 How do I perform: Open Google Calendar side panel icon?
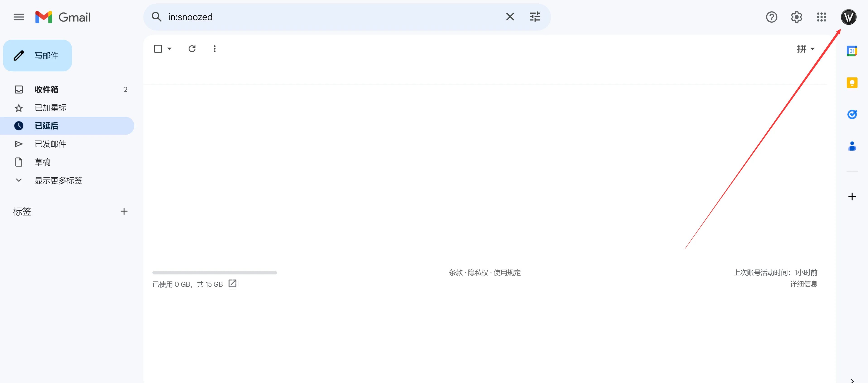pos(852,51)
